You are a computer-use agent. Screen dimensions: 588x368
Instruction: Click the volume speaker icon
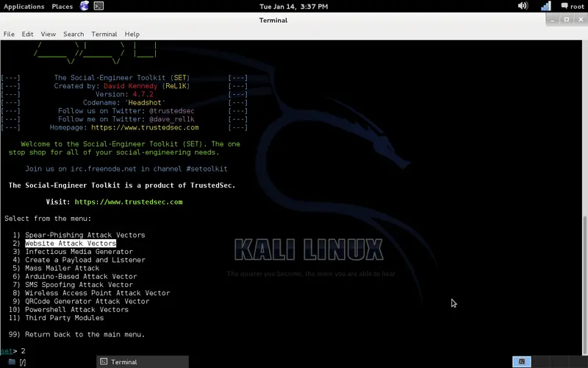[x=523, y=6]
